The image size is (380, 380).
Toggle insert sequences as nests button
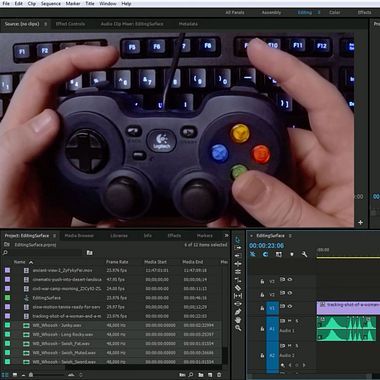click(x=253, y=254)
